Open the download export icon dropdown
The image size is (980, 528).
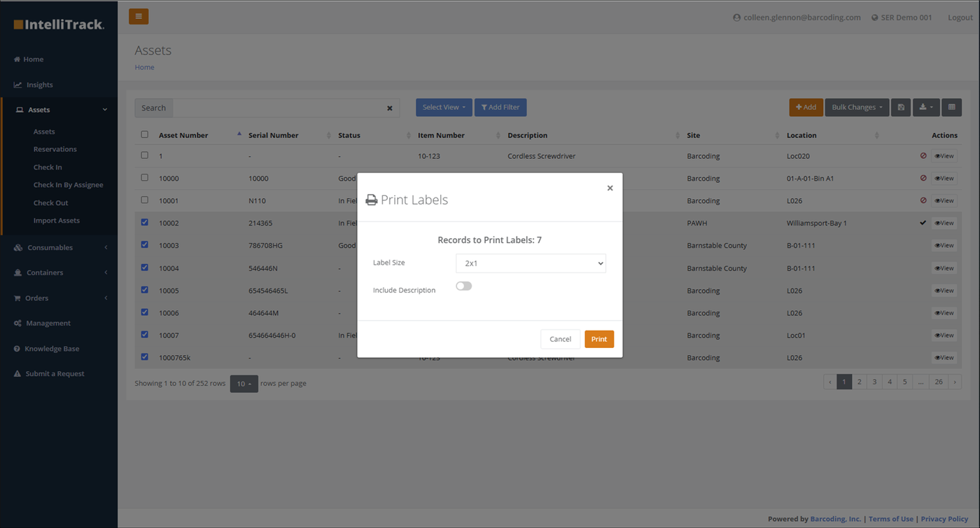point(926,107)
